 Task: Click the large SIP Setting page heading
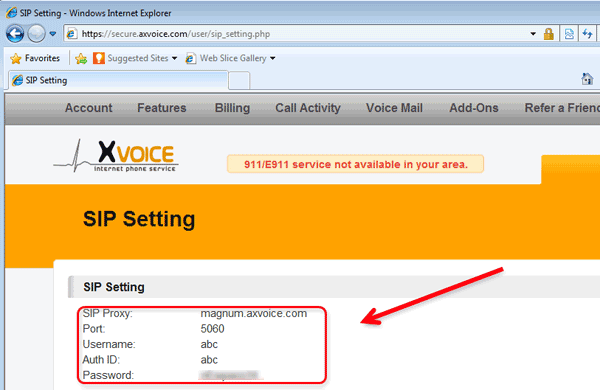(x=139, y=219)
